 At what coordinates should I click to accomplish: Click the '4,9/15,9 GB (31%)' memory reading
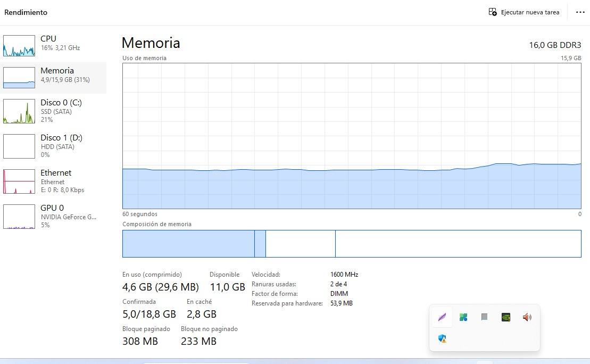65,80
